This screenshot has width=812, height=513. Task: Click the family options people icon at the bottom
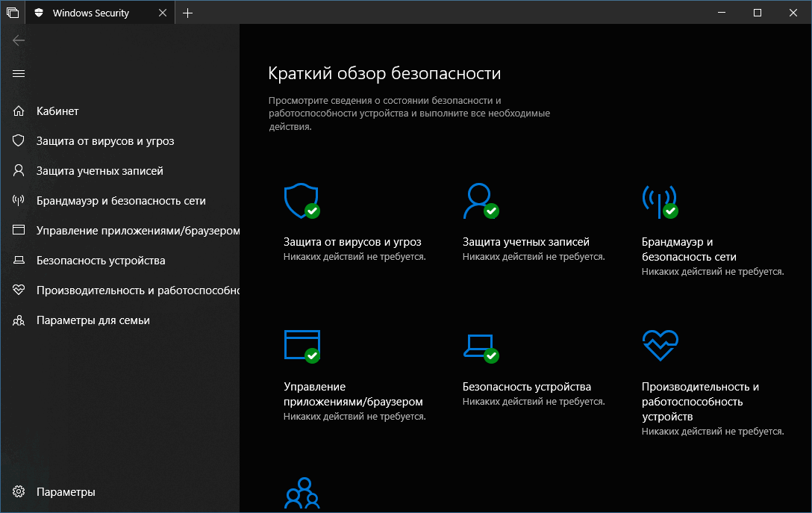tap(302, 493)
